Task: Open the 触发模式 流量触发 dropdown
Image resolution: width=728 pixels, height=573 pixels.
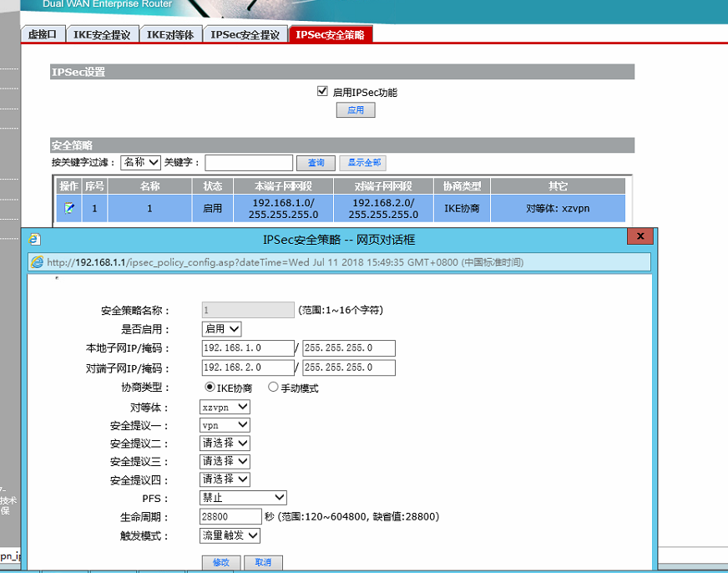Action: (230, 536)
